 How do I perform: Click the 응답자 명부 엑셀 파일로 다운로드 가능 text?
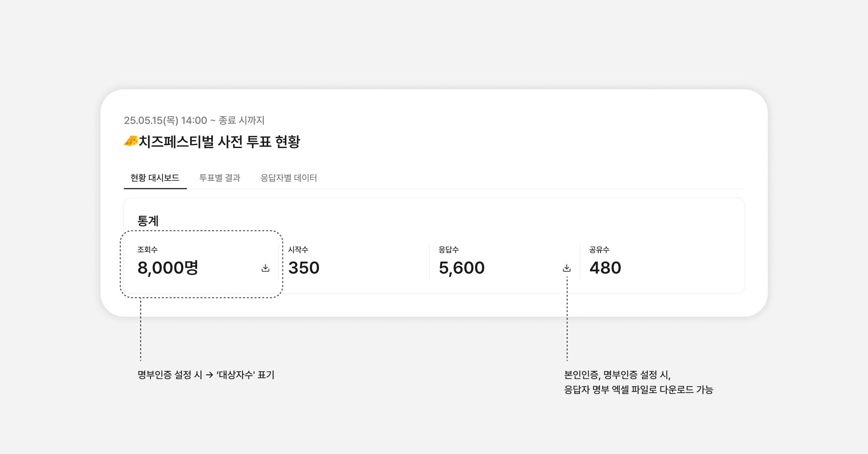[x=638, y=390]
